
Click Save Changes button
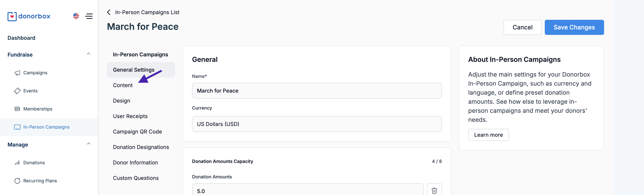click(x=574, y=27)
